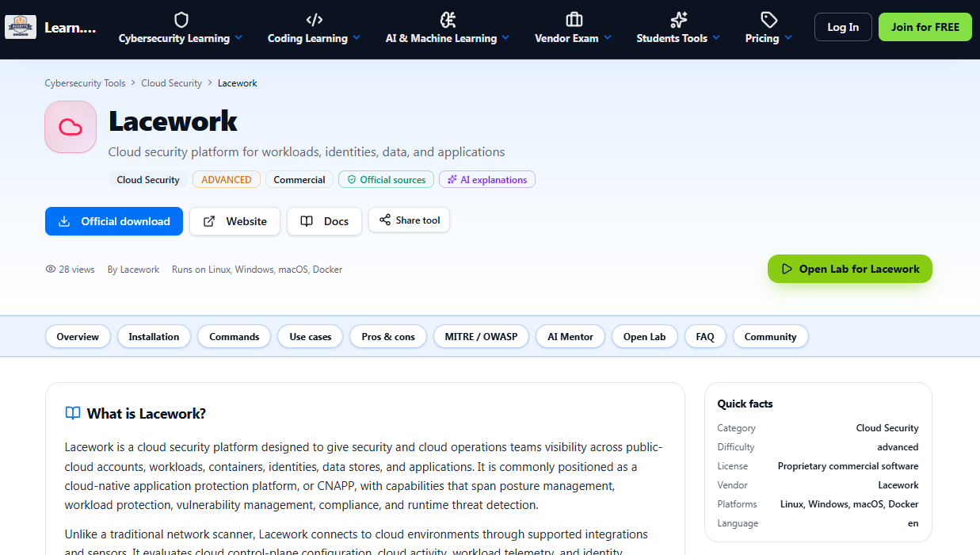
Task: Click the briefcase icon above Vendor Exam
Action: coord(574,19)
